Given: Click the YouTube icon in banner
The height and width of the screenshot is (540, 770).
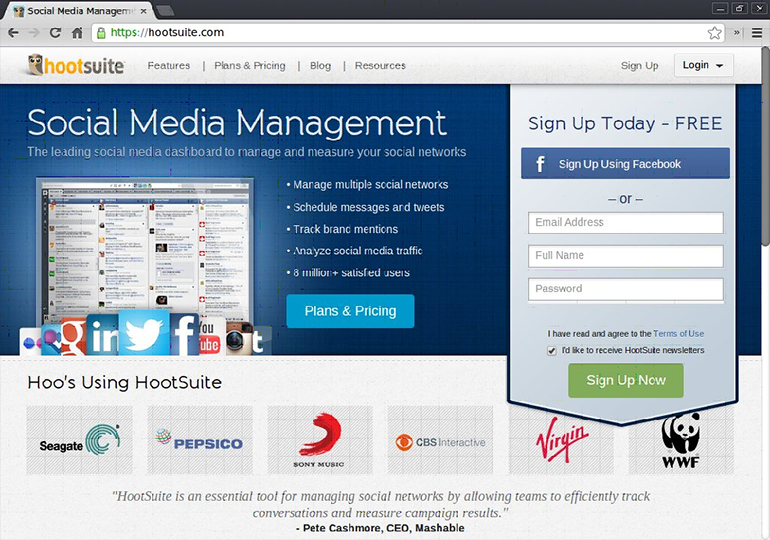Looking at the screenshot, I should [x=209, y=338].
